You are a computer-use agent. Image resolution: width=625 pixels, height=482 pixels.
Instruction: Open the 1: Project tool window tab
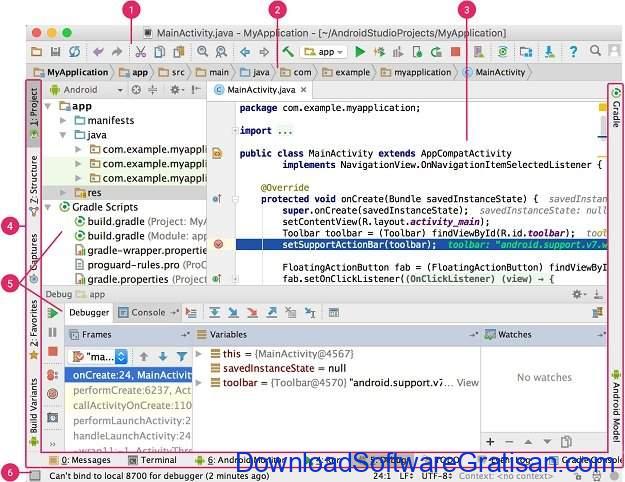click(34, 113)
